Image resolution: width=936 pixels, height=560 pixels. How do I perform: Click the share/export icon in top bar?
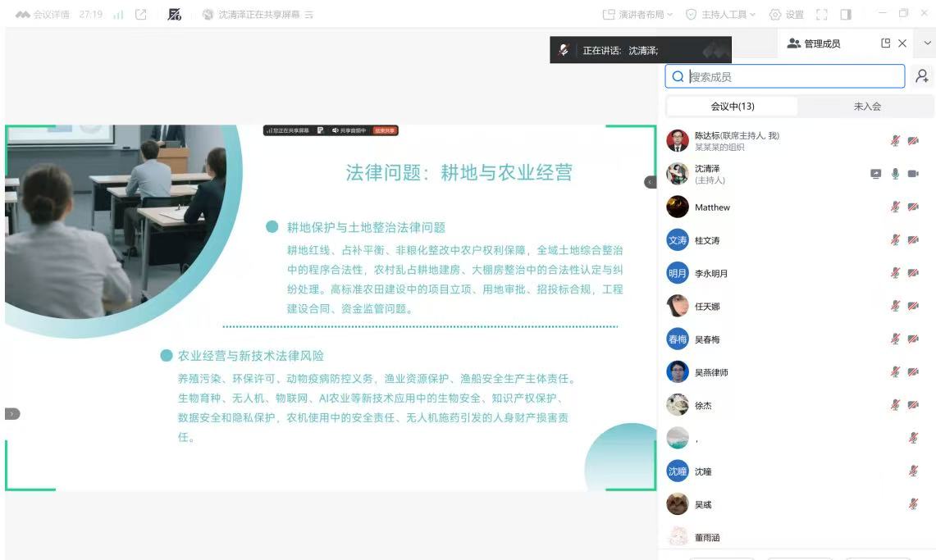pyautogui.click(x=140, y=15)
